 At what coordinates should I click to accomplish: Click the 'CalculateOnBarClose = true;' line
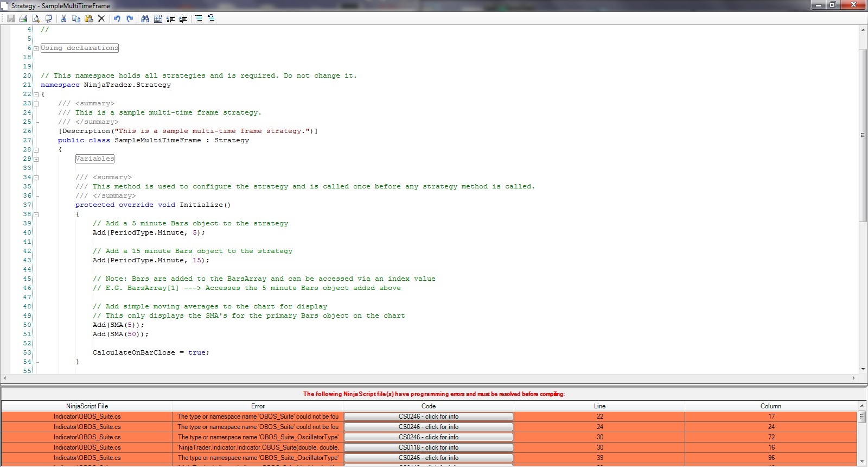151,352
